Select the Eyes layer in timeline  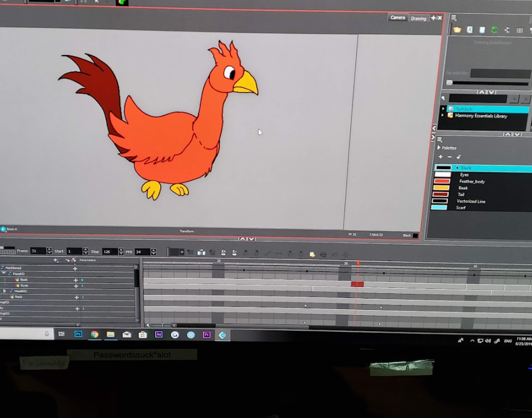pos(24,286)
